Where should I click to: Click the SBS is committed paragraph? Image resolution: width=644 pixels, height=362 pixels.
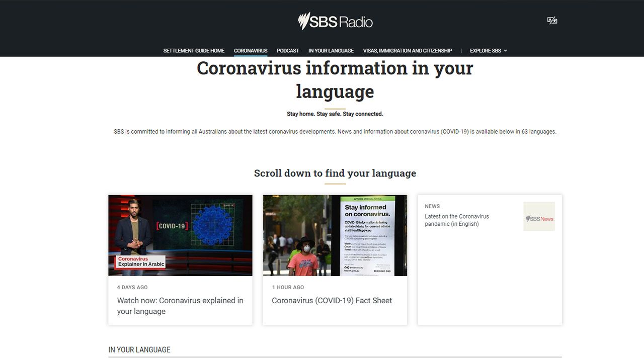pos(335,132)
